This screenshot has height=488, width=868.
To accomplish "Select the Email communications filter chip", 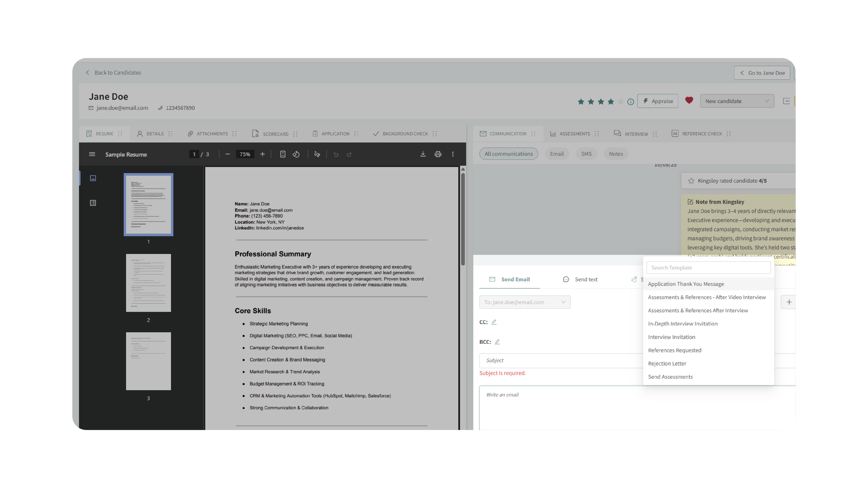I will (x=557, y=154).
